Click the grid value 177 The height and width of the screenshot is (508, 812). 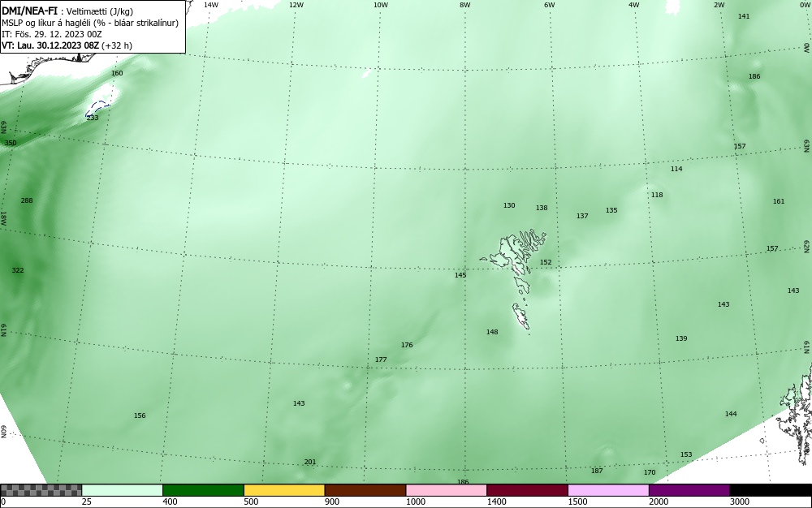pos(381,359)
